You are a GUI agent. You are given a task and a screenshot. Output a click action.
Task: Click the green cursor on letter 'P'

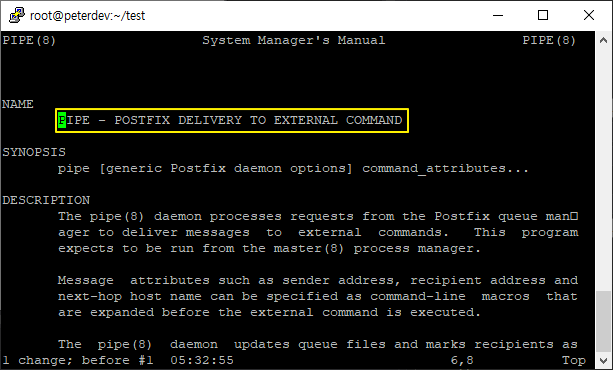coord(62,120)
